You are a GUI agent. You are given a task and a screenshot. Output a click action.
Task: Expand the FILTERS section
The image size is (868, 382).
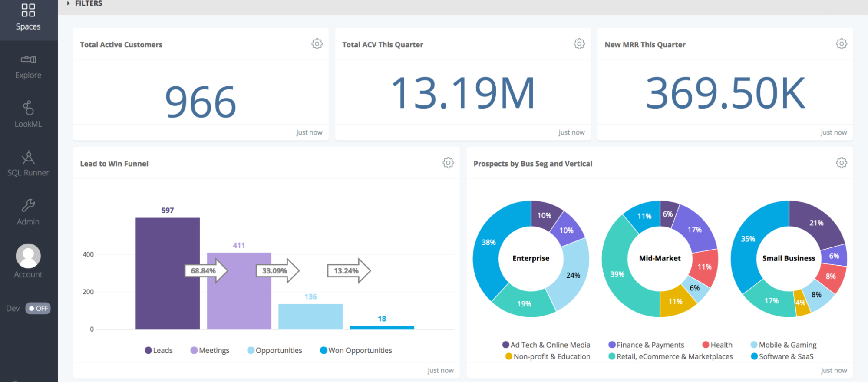85,3
